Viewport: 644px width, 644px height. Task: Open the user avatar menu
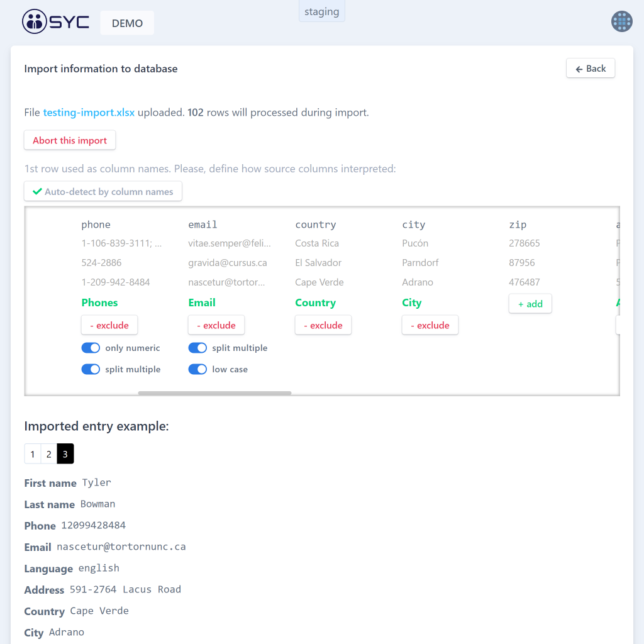click(621, 21)
